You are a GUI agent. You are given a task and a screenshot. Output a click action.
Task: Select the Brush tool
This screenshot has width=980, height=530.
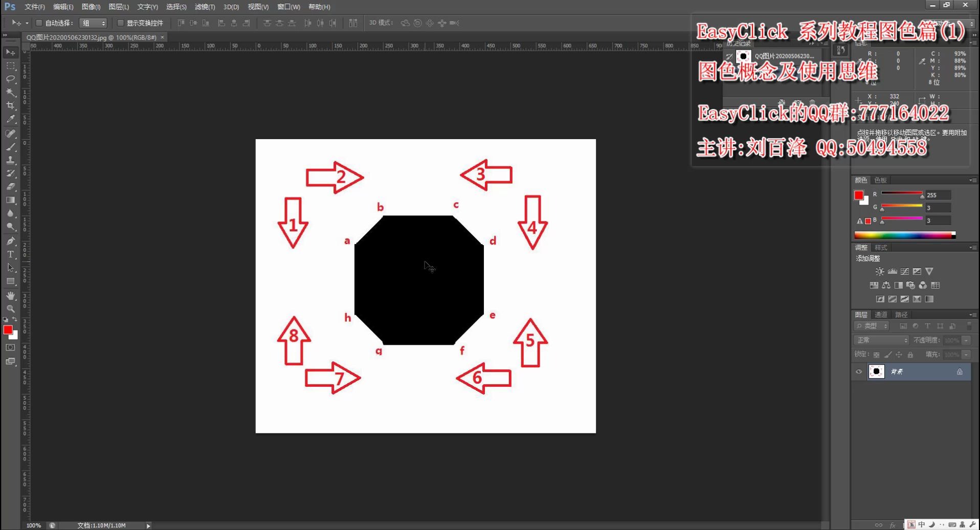click(10, 147)
